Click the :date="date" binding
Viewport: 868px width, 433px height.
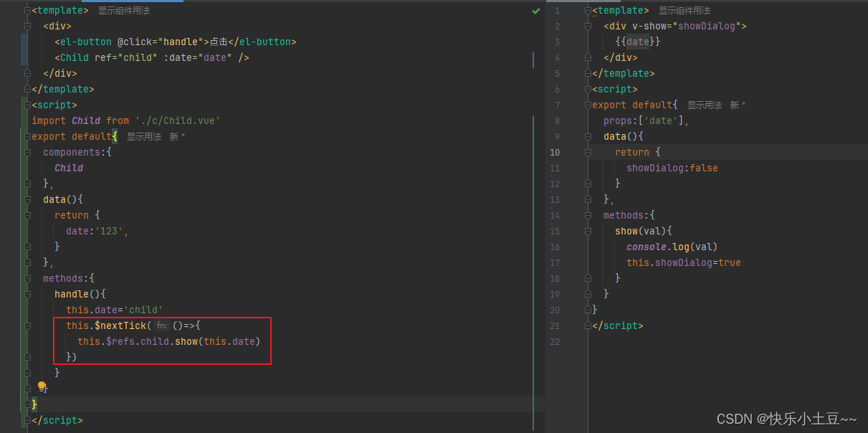tap(198, 57)
